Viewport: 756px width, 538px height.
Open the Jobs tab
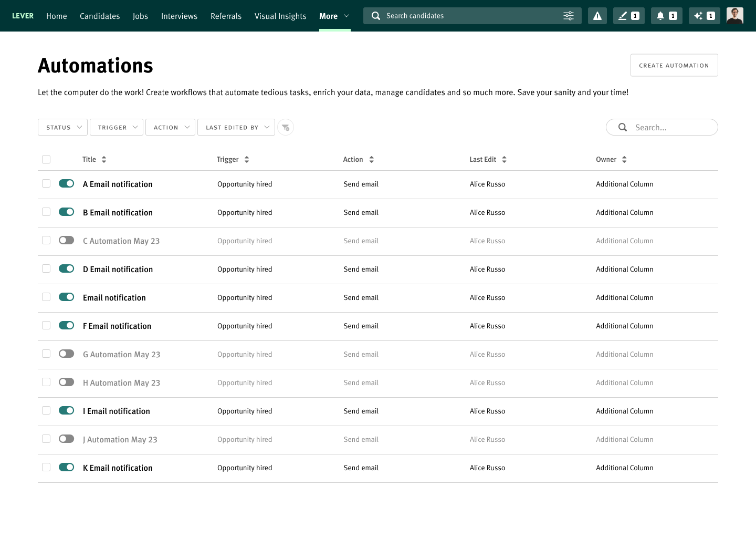click(x=140, y=16)
